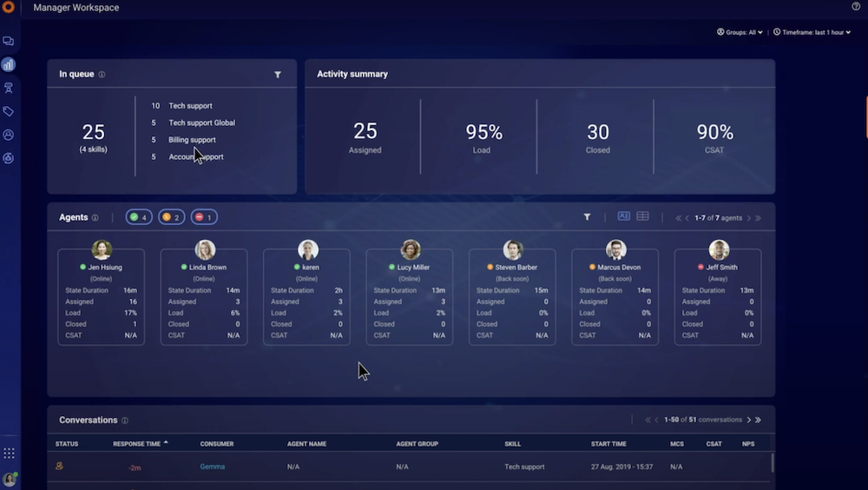Click the info icon beside Conversations
This screenshot has width=868, height=490.
125,420
